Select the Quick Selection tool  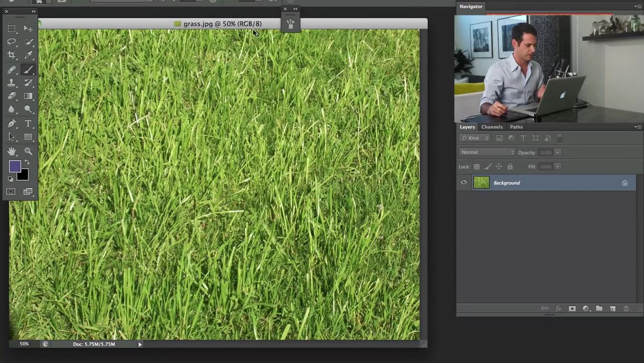pyautogui.click(x=28, y=41)
